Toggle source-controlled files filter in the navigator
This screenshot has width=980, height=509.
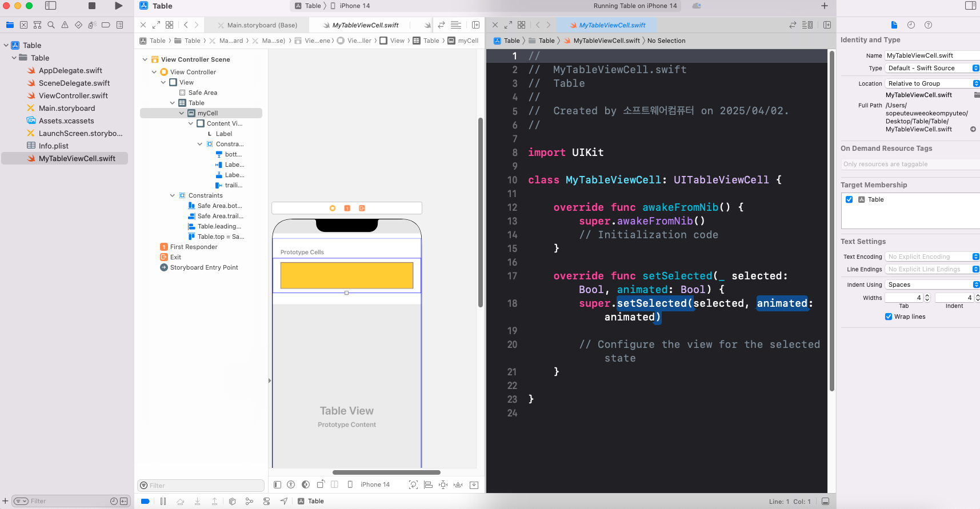click(123, 502)
